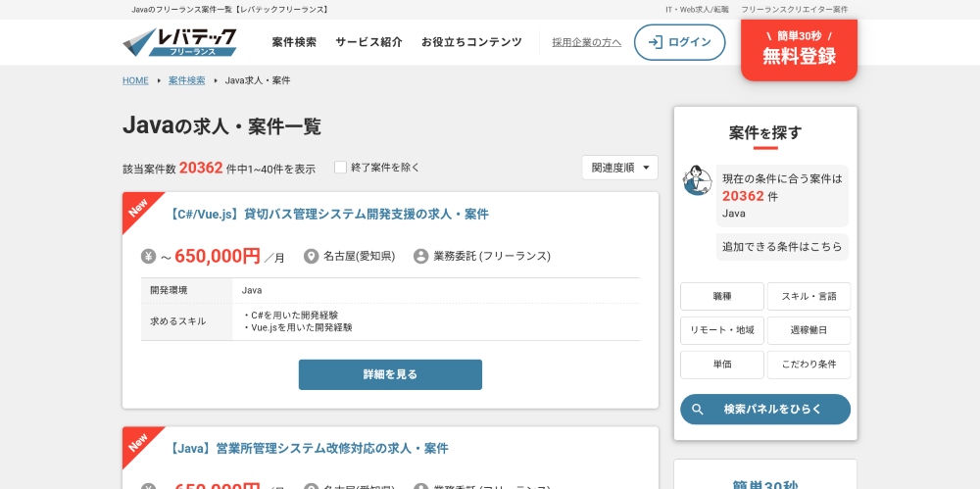Click 詳細を見る on the C#/Vue.js card
Image resolution: width=980 pixels, height=489 pixels.
pos(390,374)
